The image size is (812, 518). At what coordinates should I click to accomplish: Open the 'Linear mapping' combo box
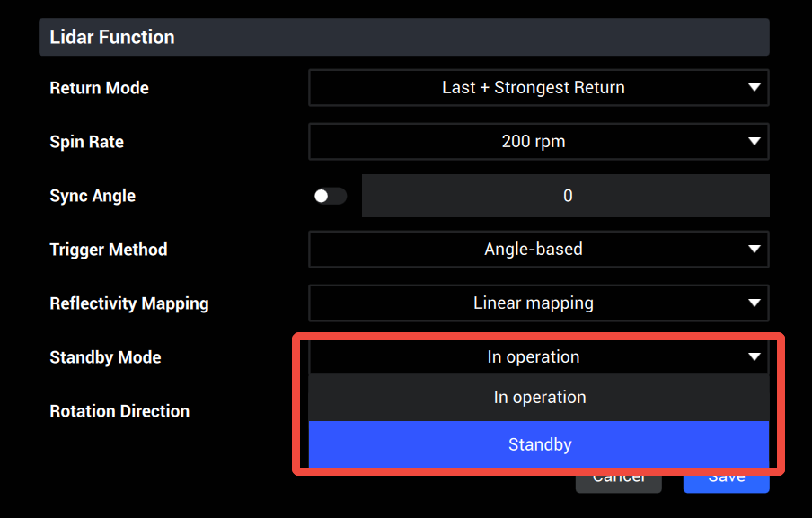tap(539, 303)
